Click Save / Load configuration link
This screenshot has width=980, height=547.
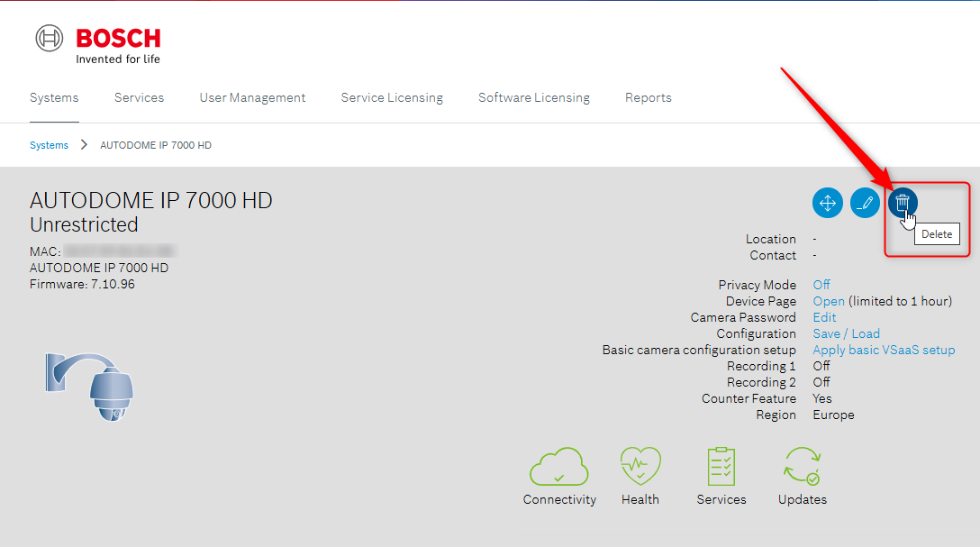point(846,333)
